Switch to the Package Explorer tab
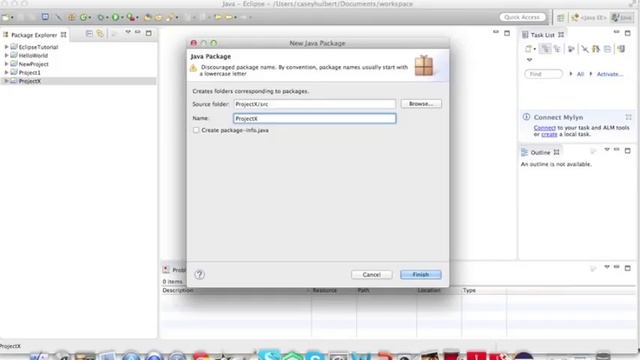Image resolution: width=640 pixels, height=360 pixels. coord(34,35)
